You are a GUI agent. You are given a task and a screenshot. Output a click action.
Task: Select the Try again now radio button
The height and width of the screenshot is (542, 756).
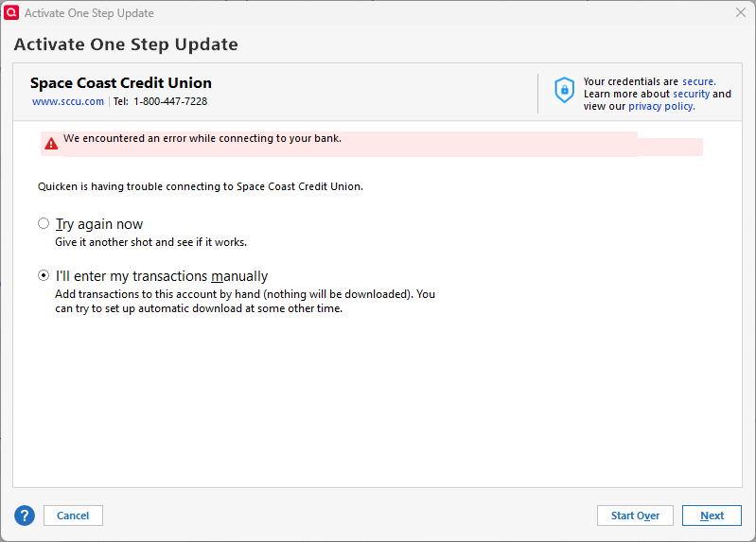pos(44,223)
